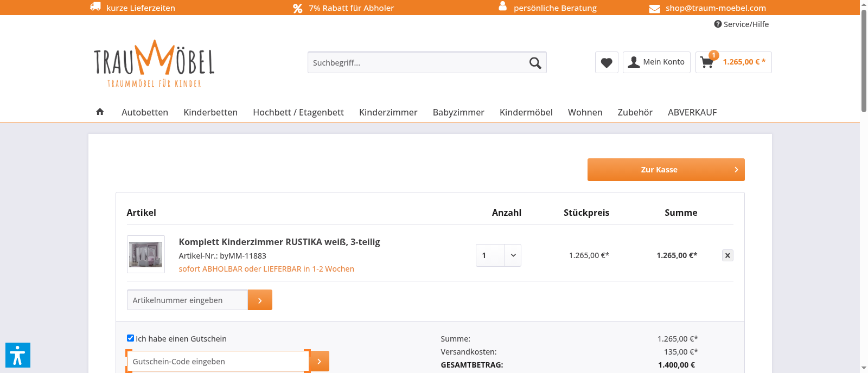Click the percent icon beside 7% Rabatt
The width and height of the screenshot is (868, 373).
pyautogui.click(x=298, y=8)
